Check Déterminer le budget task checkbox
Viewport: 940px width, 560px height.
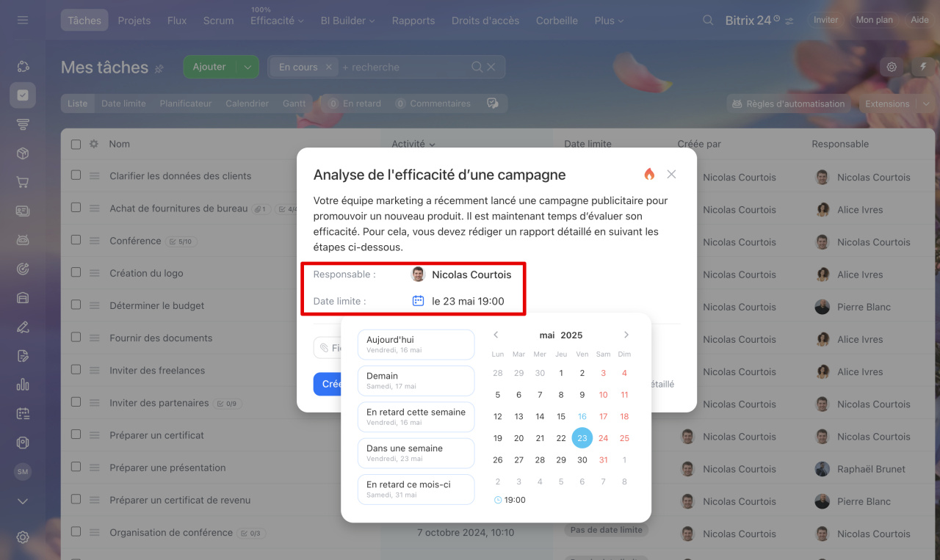pos(76,304)
